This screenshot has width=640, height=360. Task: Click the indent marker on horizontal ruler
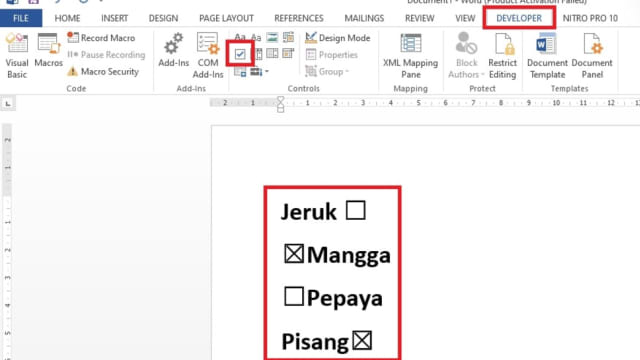280,104
